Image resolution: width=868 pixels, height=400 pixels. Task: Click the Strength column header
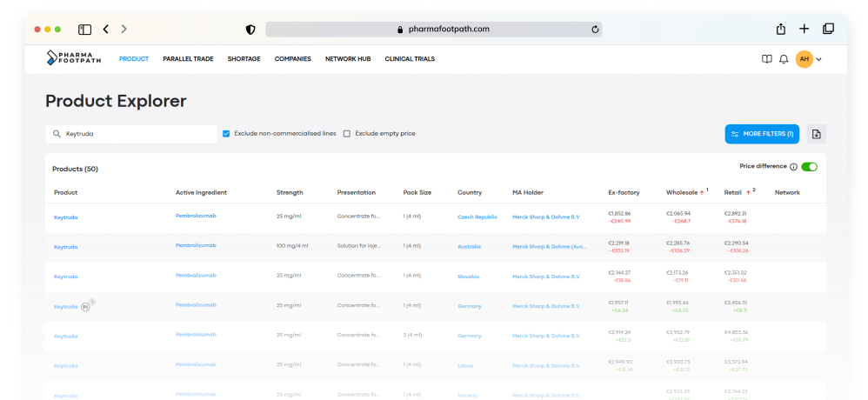(290, 192)
